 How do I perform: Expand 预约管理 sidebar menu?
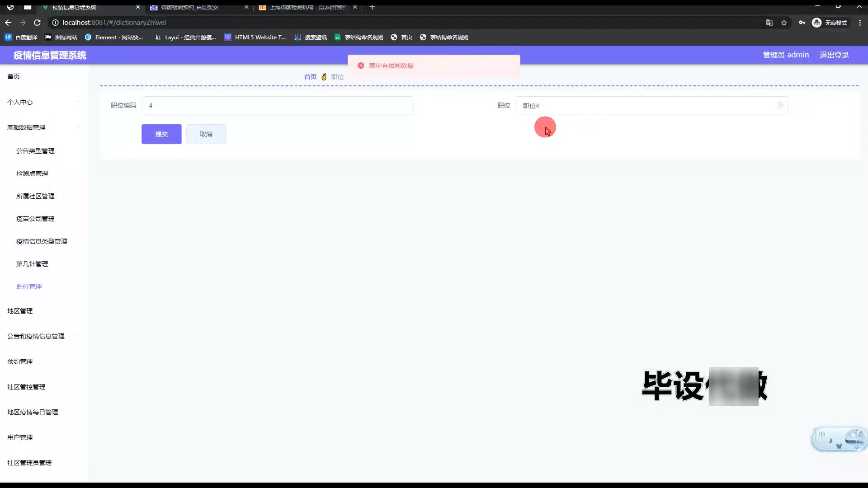pyautogui.click(x=44, y=361)
